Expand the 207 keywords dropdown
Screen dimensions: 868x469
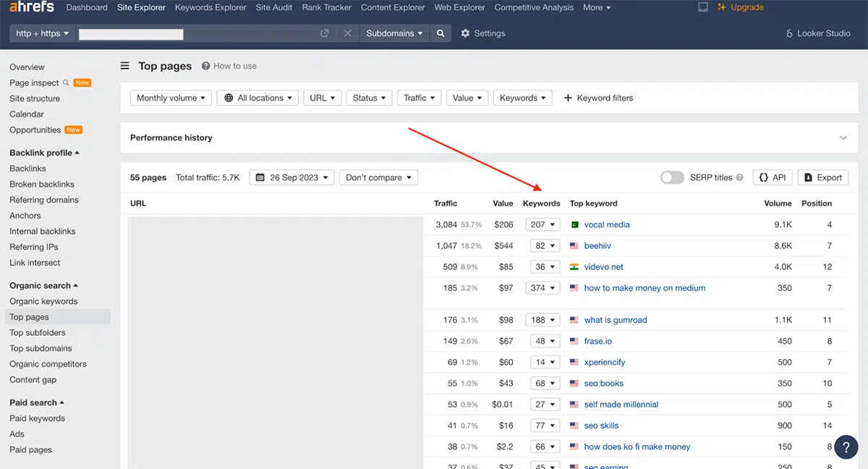[x=543, y=224]
